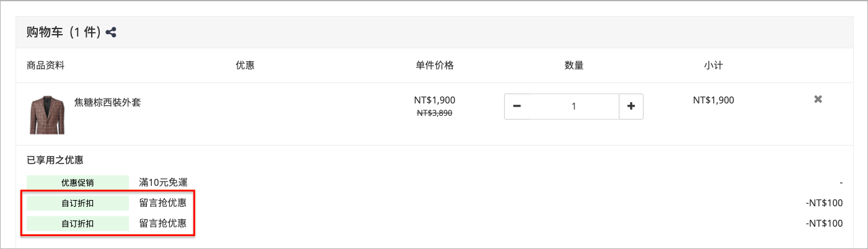Click the 焦糖棕西裝外套 product name link

point(107,102)
